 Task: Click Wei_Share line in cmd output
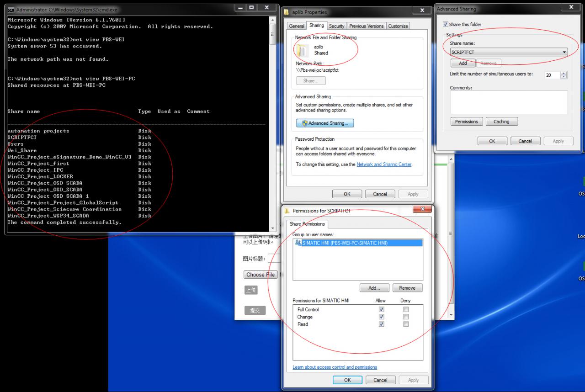click(22, 150)
